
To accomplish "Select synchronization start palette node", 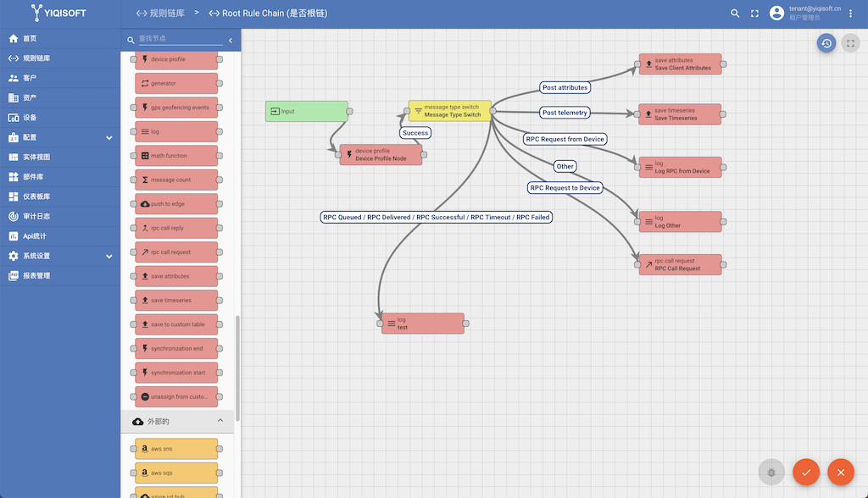I will [176, 373].
